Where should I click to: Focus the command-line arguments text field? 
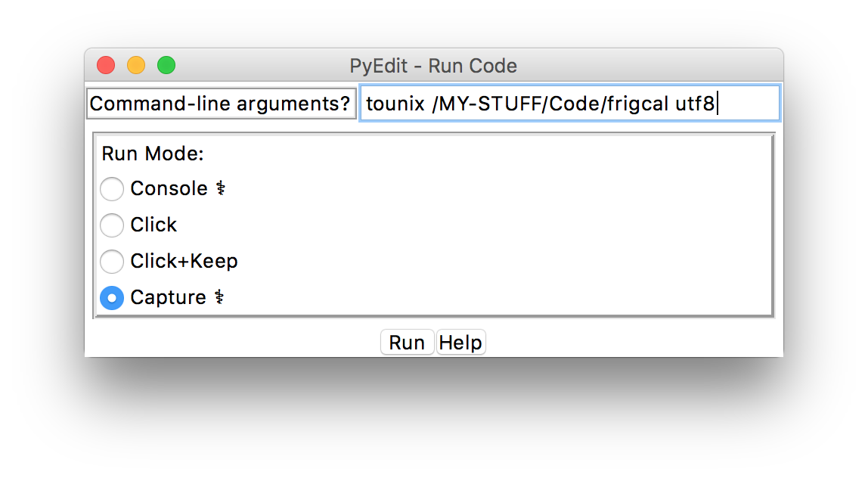pyautogui.click(x=569, y=104)
